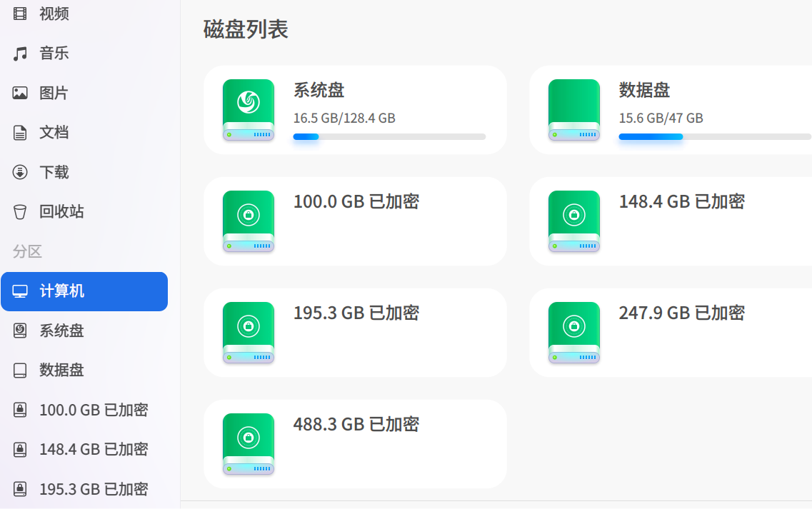The height and width of the screenshot is (509, 812).
Task: Open 音乐 folder in sidebar
Action: (x=84, y=54)
